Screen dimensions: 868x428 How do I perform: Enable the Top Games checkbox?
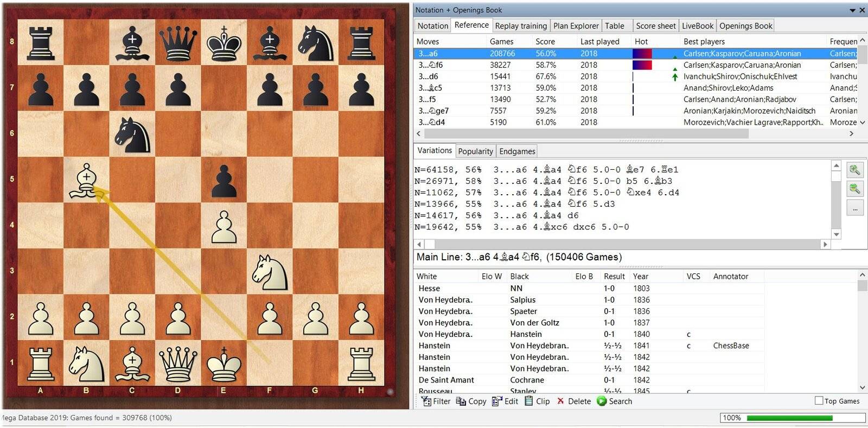819,401
